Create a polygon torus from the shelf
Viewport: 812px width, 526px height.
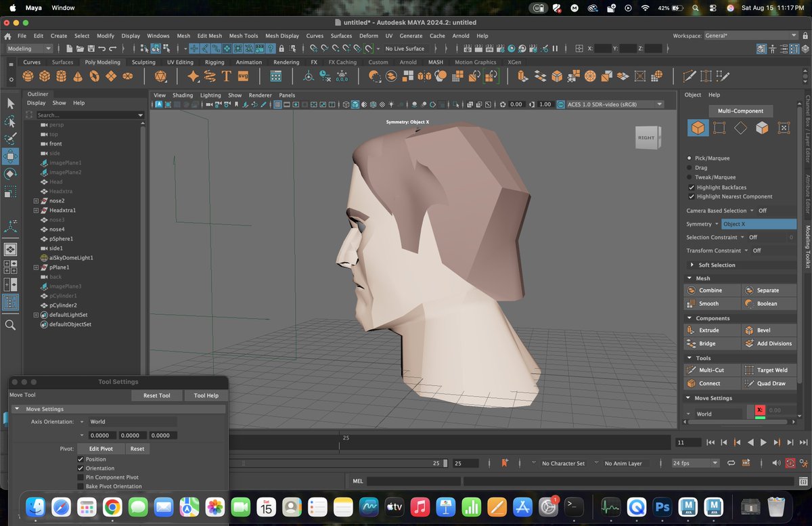click(94, 76)
